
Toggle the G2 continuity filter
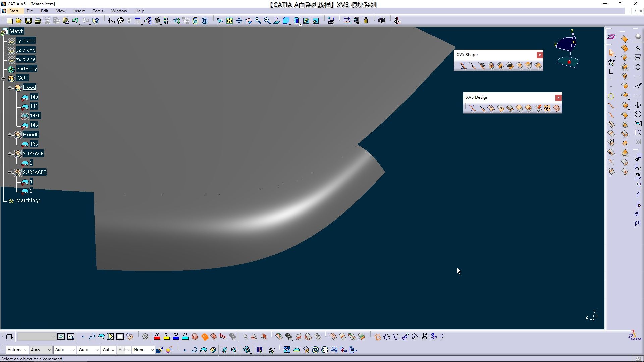[176, 336]
